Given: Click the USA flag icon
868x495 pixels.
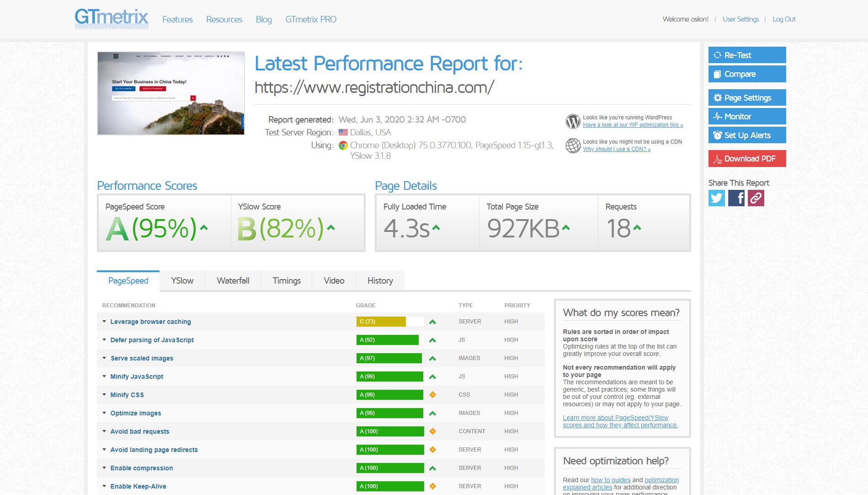Looking at the screenshot, I should [x=343, y=132].
